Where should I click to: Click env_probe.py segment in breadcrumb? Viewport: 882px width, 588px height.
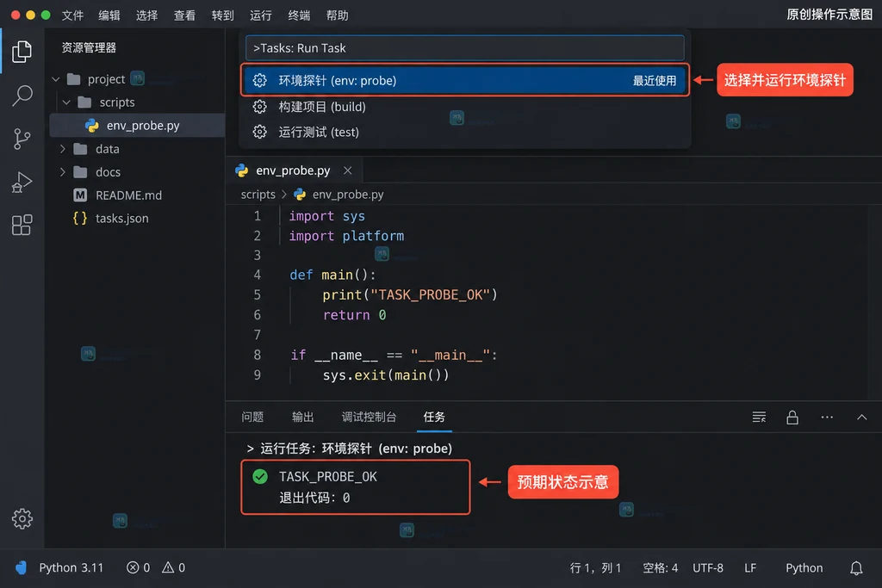coord(348,195)
